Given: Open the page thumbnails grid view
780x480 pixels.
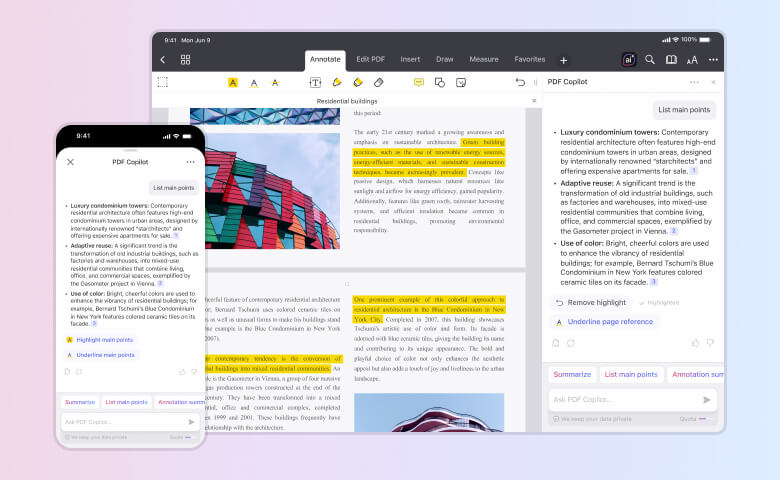Looking at the screenshot, I should tap(185, 60).
